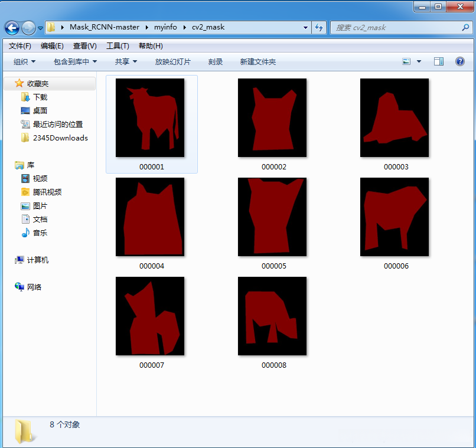Select the 000003 mask thumbnail

point(395,117)
